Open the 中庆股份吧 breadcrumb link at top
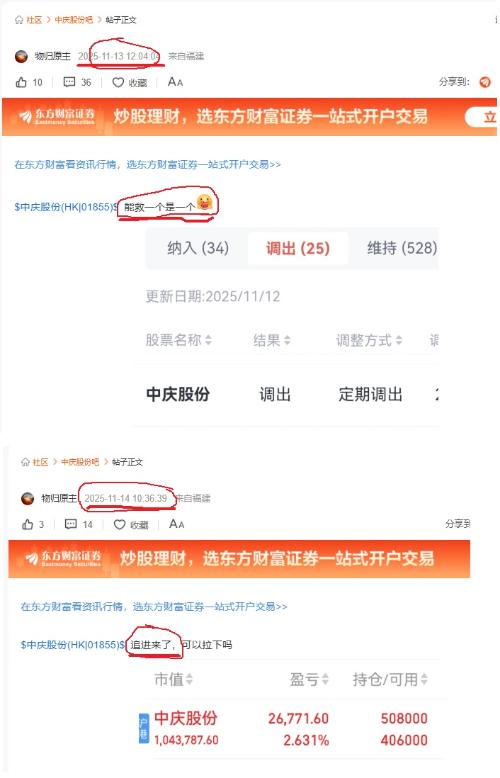This screenshot has width=500, height=778. pos(74,20)
